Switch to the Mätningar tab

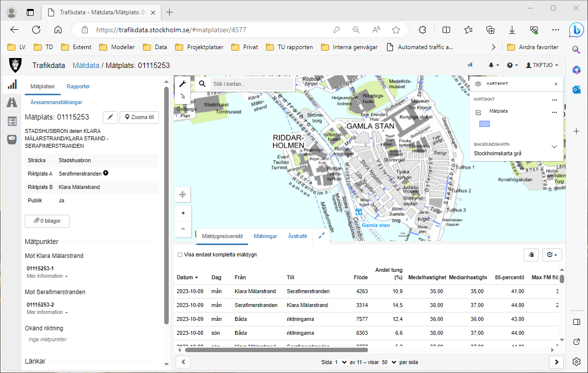(265, 236)
